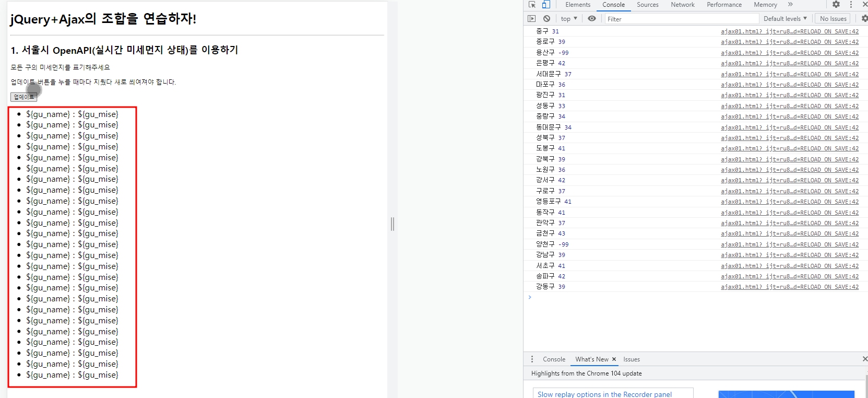868x398 pixels.
Task: Click the 서초구 41 log entry
Action: click(x=551, y=266)
